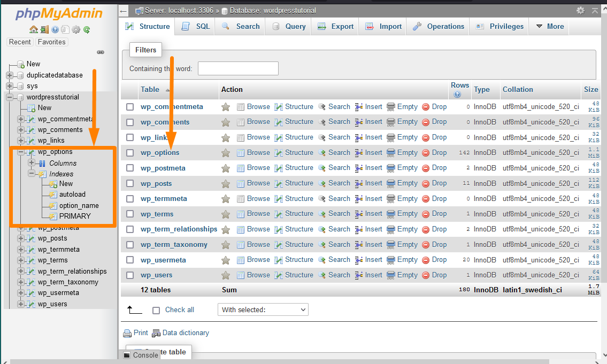Tick the wp_commentmeta table checkbox
Screen dimensions: 607x364
pyautogui.click(x=130, y=107)
